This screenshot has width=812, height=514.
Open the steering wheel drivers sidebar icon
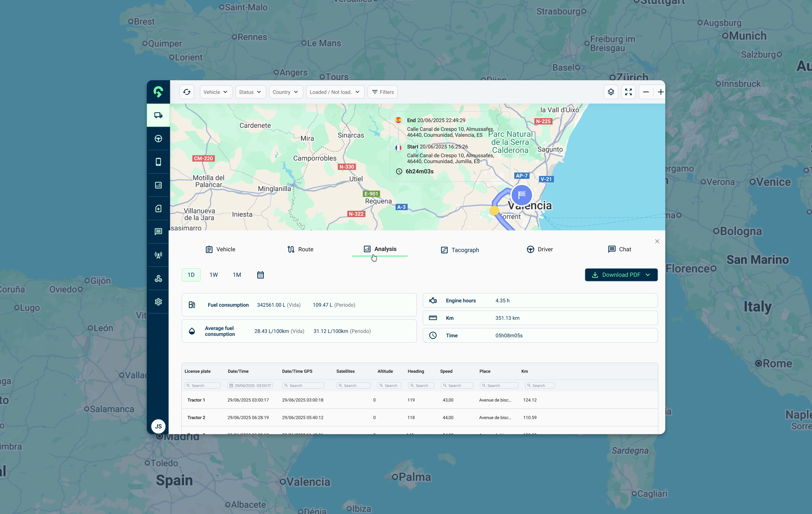(158, 139)
